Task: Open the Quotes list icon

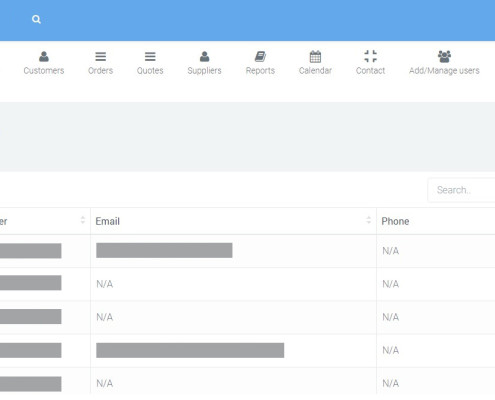Action: click(x=150, y=57)
